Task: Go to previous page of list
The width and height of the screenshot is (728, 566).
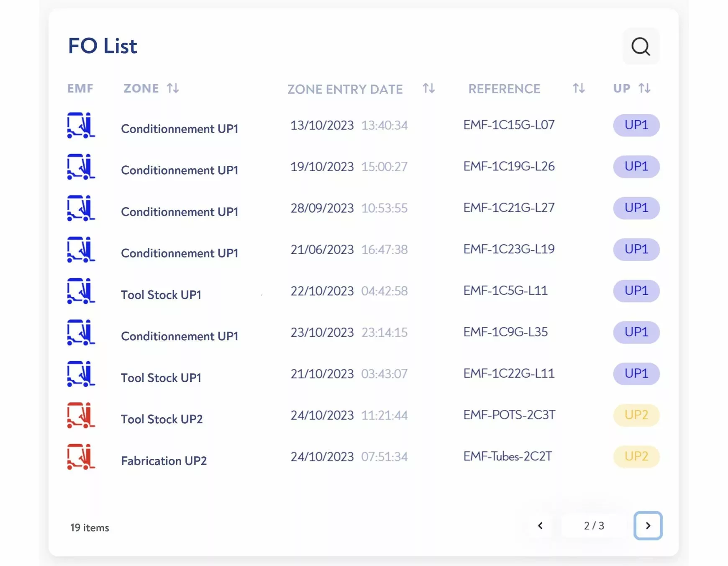Action: pyautogui.click(x=540, y=525)
